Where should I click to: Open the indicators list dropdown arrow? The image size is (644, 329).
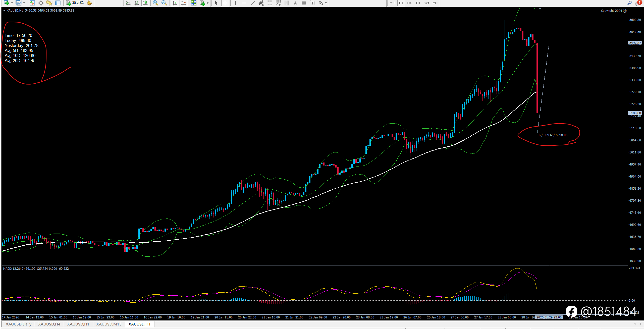207,3
